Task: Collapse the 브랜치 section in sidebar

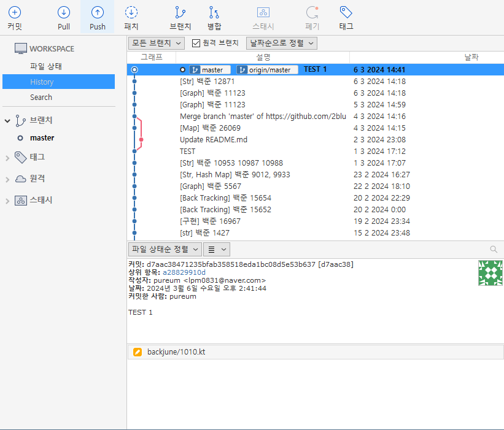Action: 7,121
